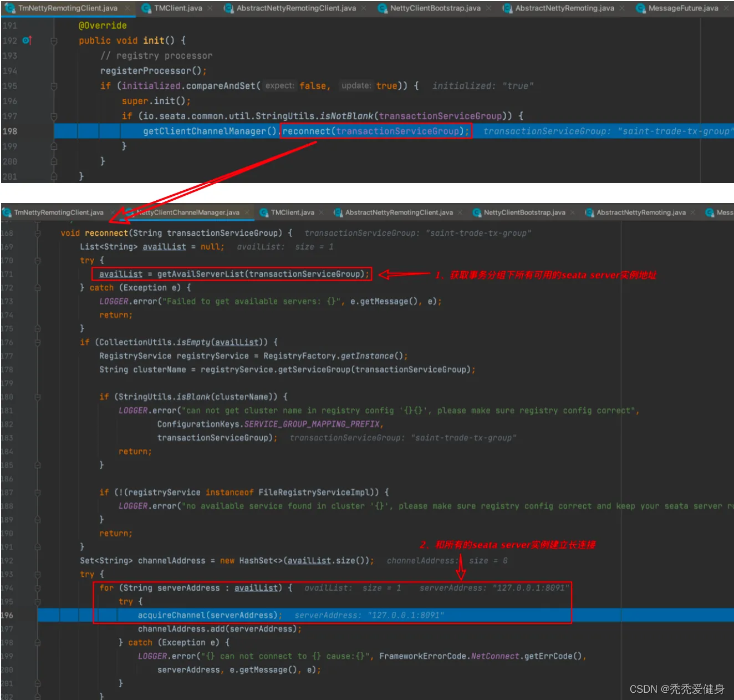Click the MessageFuture.java tab file icon
734x700 pixels.
(641, 8)
